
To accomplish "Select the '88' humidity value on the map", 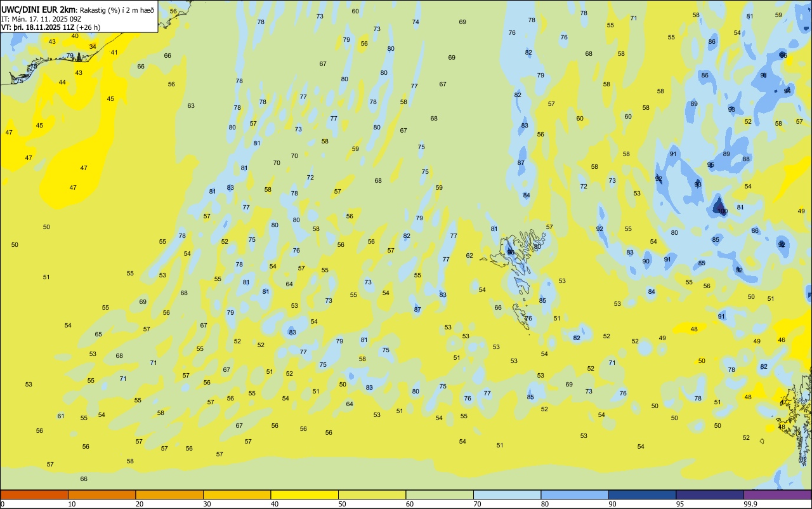I will [746, 159].
